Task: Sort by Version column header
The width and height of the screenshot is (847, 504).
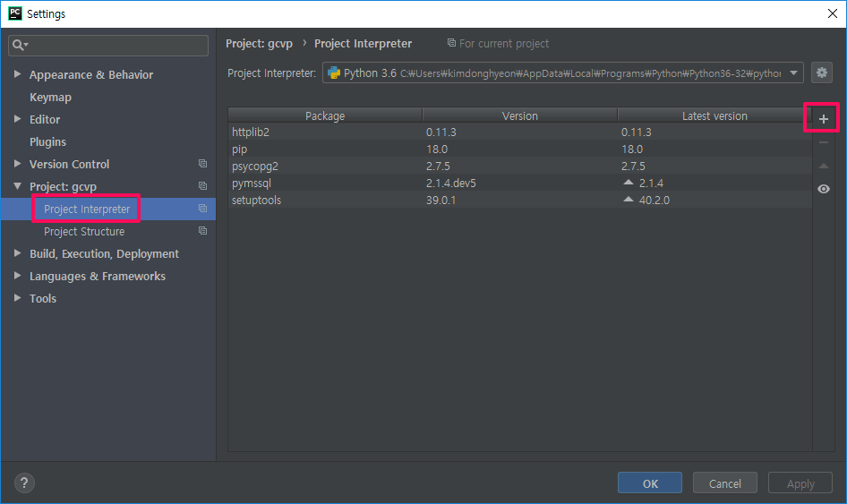Action: 519,115
